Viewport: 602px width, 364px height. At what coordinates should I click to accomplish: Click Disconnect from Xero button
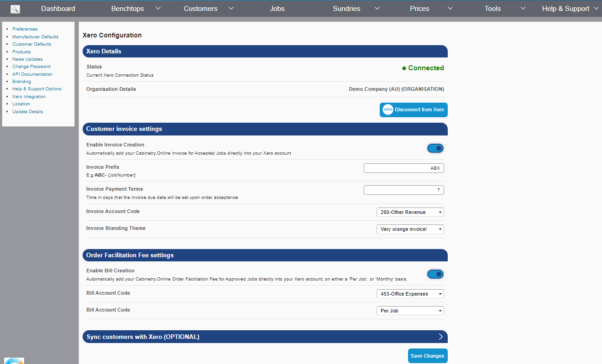pos(414,110)
